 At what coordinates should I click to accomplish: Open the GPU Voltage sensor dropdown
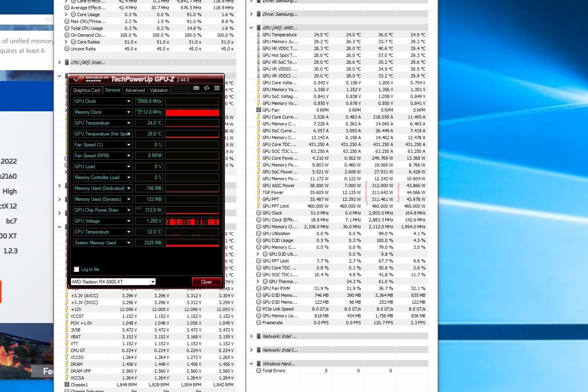(x=129, y=221)
